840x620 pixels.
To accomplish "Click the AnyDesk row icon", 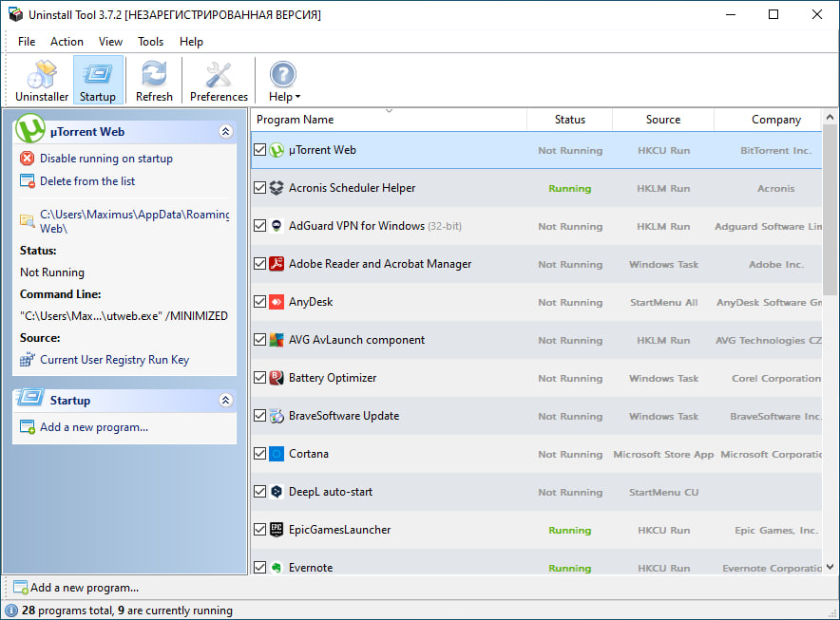I will coord(277,302).
